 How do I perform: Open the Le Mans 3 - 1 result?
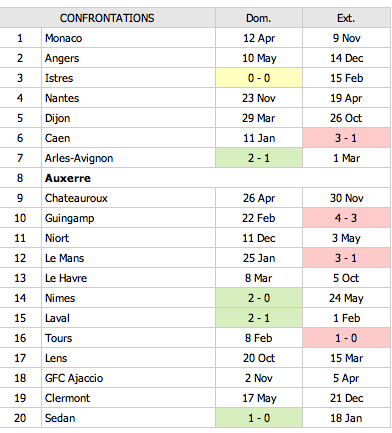pos(347,258)
